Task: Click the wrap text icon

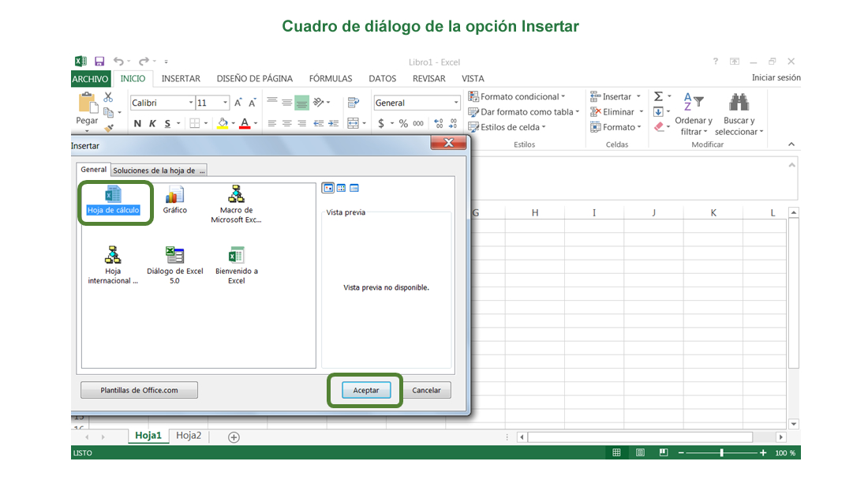Action: point(354,103)
